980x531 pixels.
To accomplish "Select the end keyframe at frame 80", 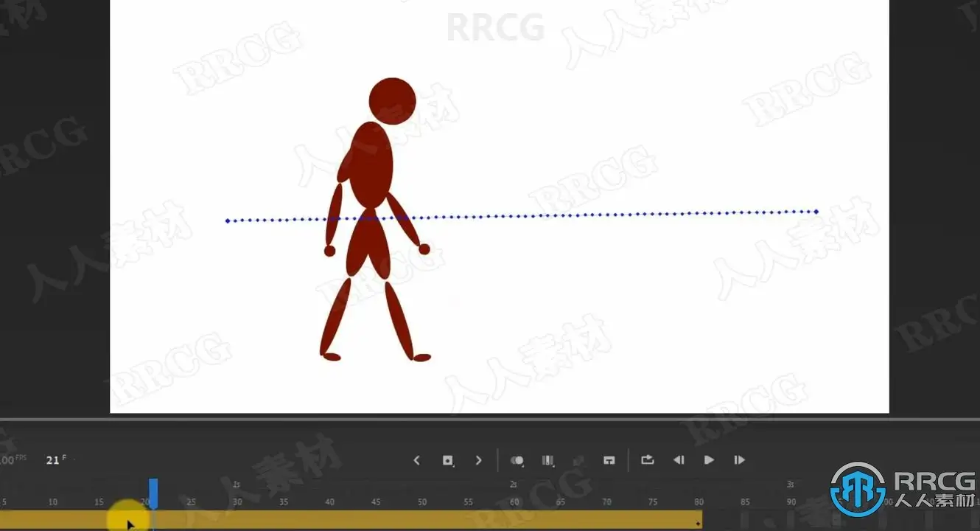I will (698, 522).
